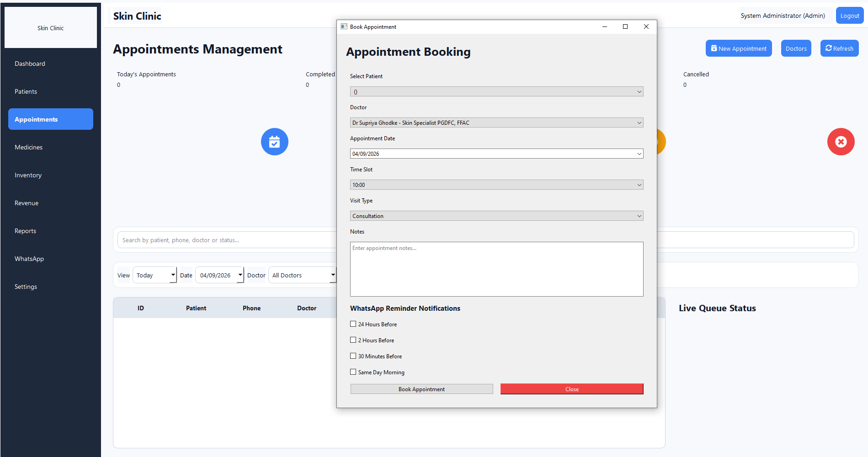The height and width of the screenshot is (457, 868).
Task: Open Inventory in the sidebar
Action: tap(51, 175)
